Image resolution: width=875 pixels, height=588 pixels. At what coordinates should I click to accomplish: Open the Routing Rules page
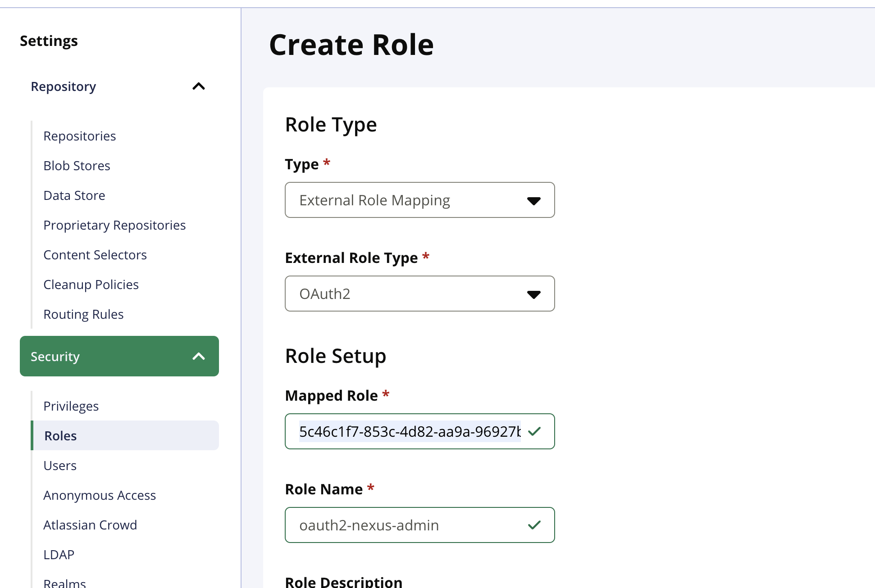83,314
